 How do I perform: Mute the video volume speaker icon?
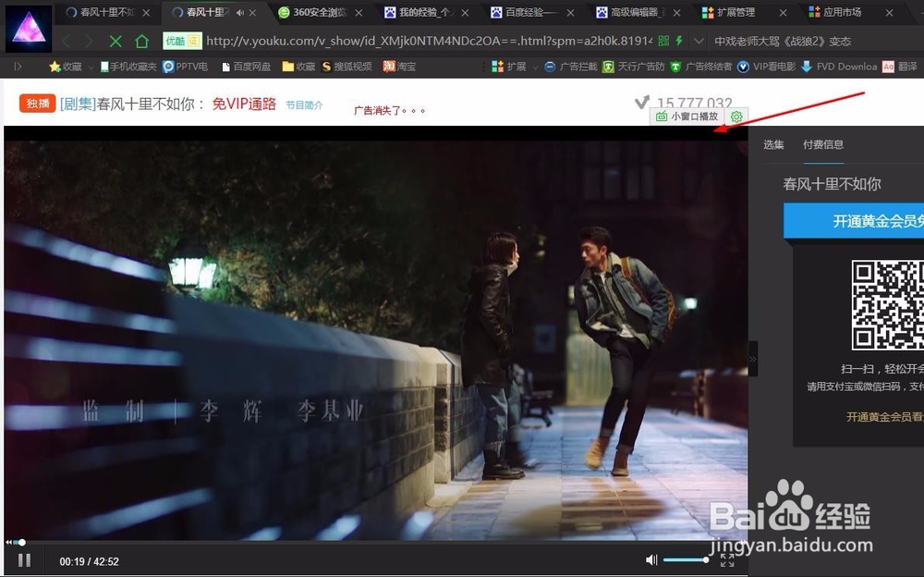(x=651, y=559)
